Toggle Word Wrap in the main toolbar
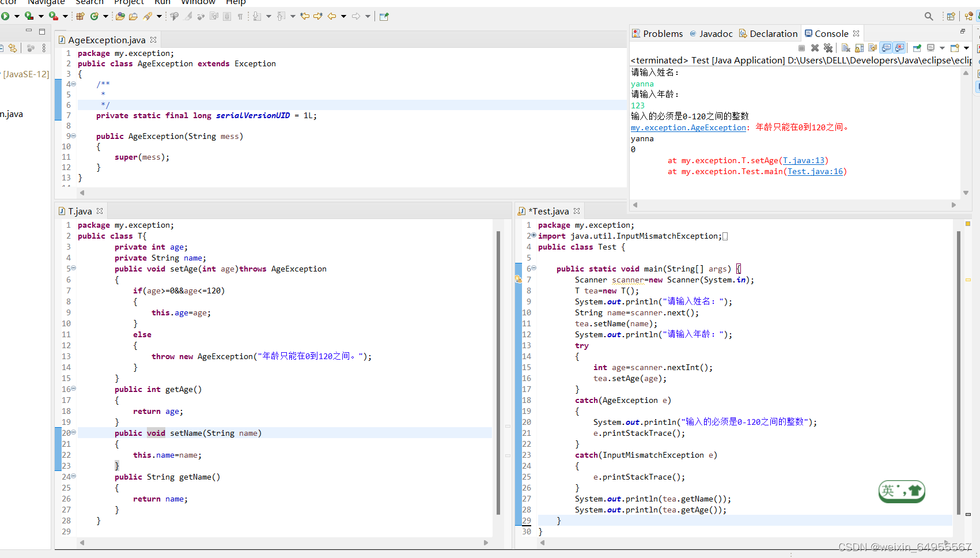The width and height of the screenshot is (980, 558). click(214, 16)
